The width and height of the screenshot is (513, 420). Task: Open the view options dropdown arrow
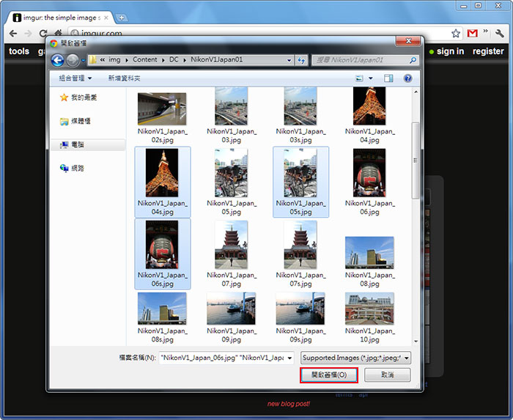pos(371,78)
